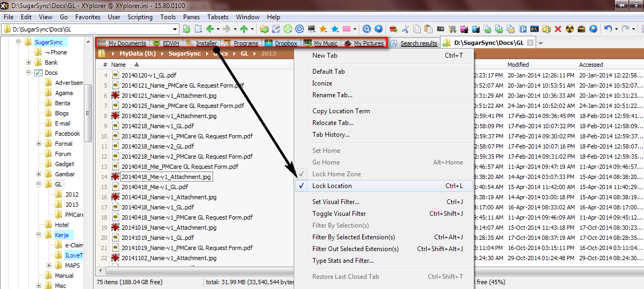Click SugarSync in the breadcrumb path
This screenshot has height=289, width=644.
click(x=185, y=54)
